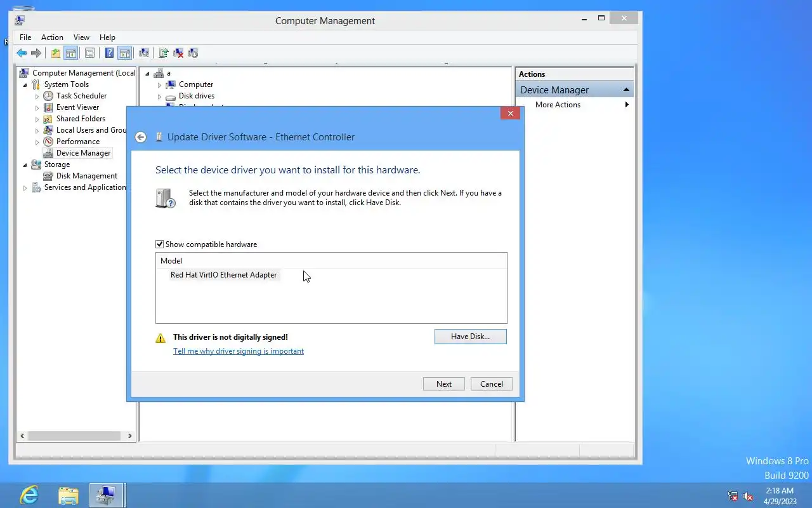
Task: Click the Have Disk... button
Action: pos(470,337)
